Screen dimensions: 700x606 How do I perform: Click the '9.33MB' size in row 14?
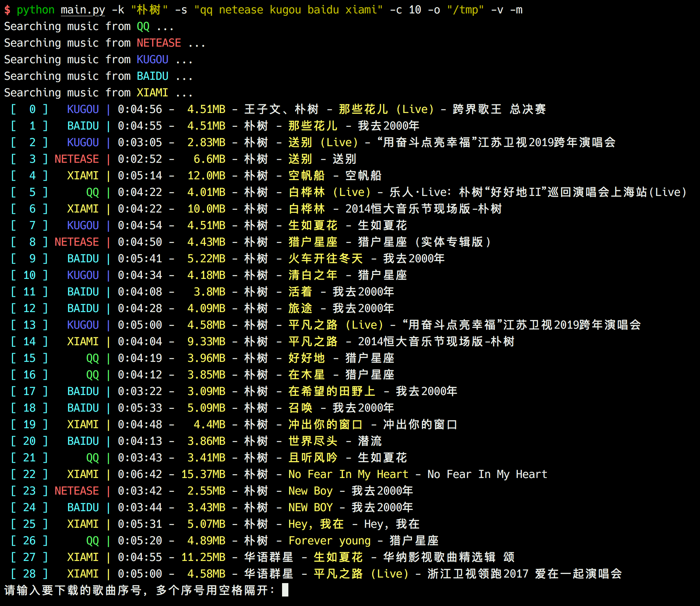pyautogui.click(x=206, y=341)
